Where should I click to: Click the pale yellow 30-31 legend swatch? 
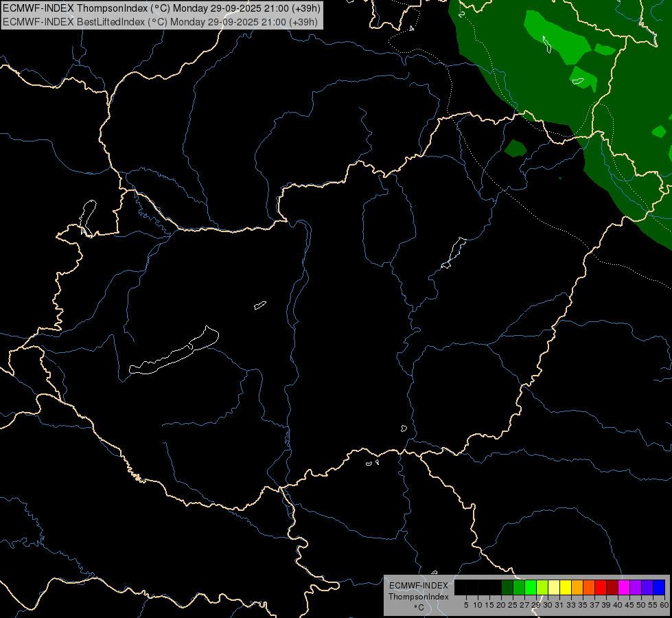click(x=554, y=587)
